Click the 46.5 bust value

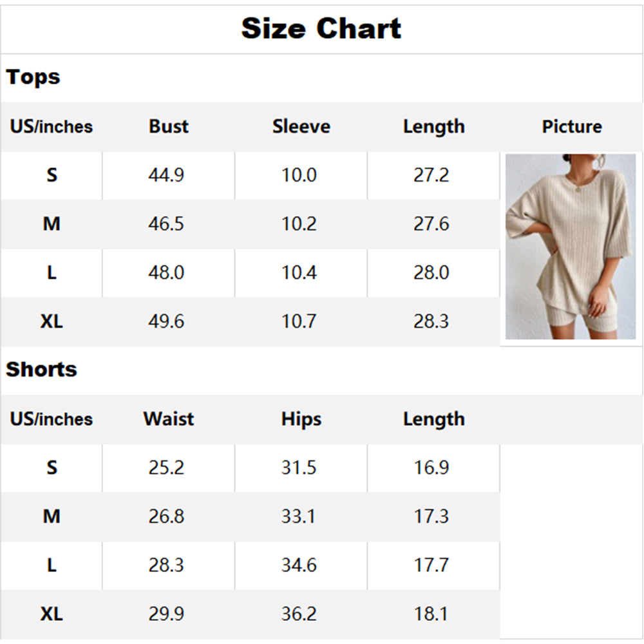pyautogui.click(x=166, y=224)
